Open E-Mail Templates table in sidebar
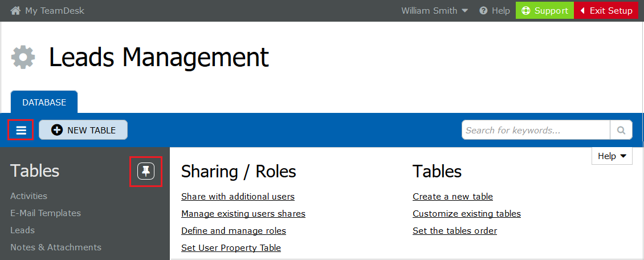 pyautogui.click(x=46, y=213)
